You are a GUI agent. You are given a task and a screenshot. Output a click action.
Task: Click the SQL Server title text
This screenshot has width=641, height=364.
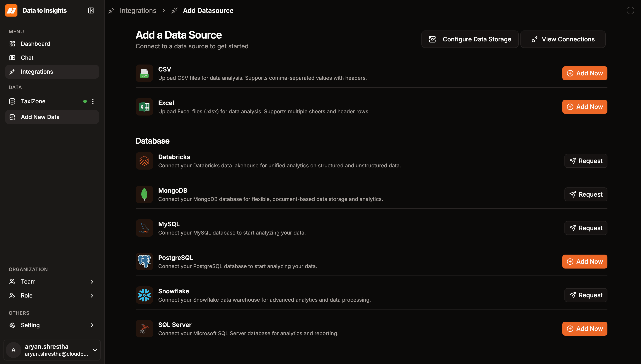[x=175, y=325]
